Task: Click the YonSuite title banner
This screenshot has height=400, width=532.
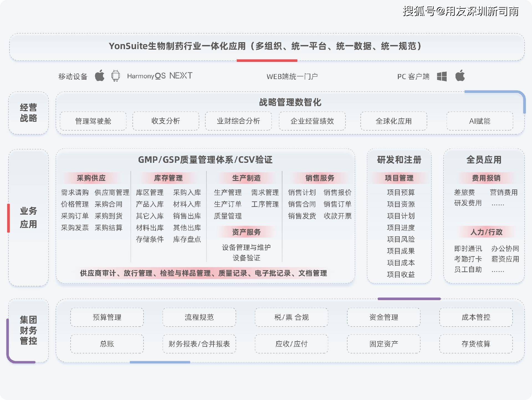Action: tap(267, 46)
